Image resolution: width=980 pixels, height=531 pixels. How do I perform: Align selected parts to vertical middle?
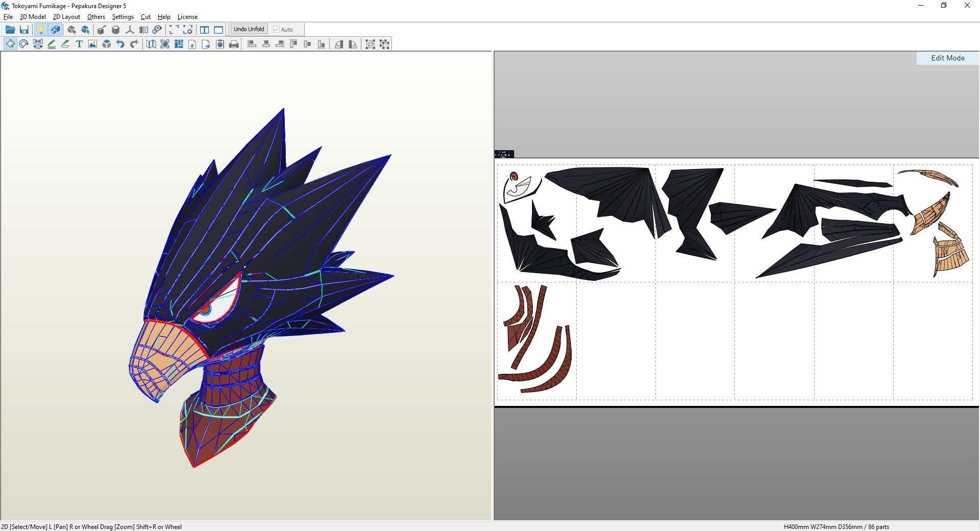point(307,44)
